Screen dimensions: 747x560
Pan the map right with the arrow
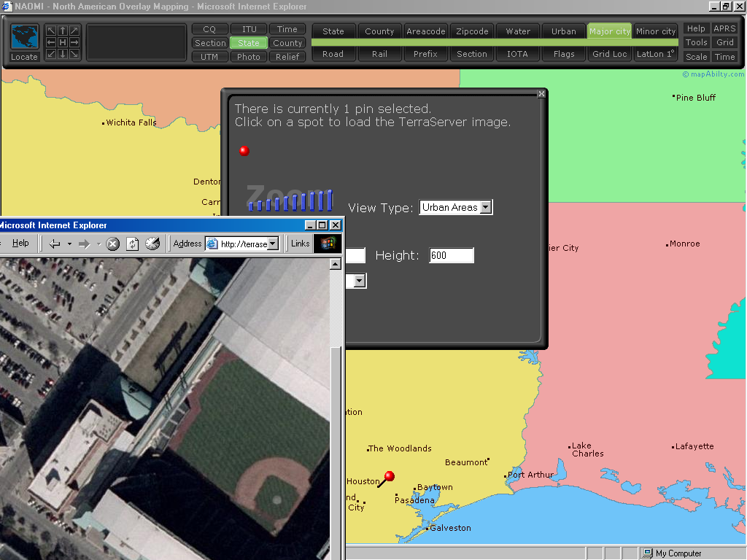pyautogui.click(x=74, y=42)
